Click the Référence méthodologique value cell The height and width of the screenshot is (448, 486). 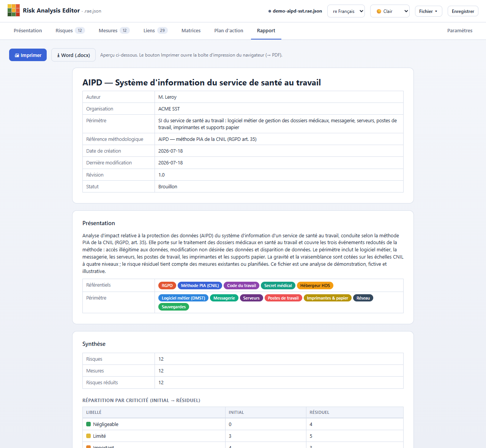pyautogui.click(x=279, y=139)
